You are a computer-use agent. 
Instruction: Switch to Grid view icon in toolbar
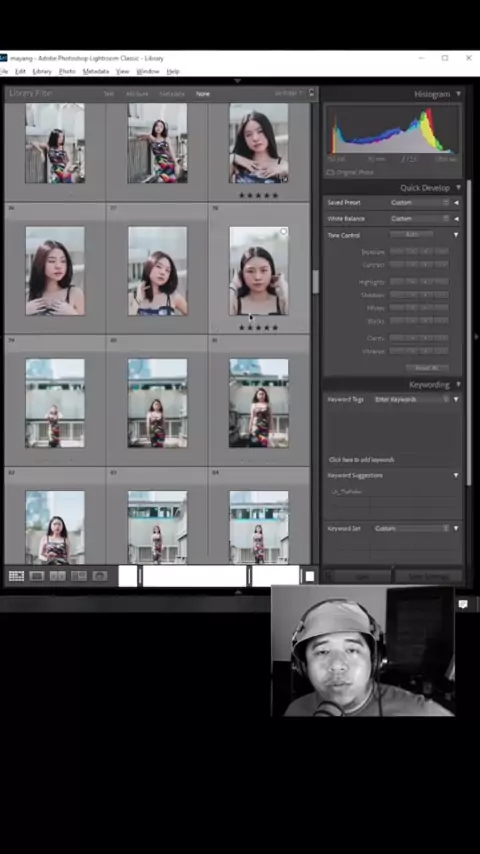point(16,576)
